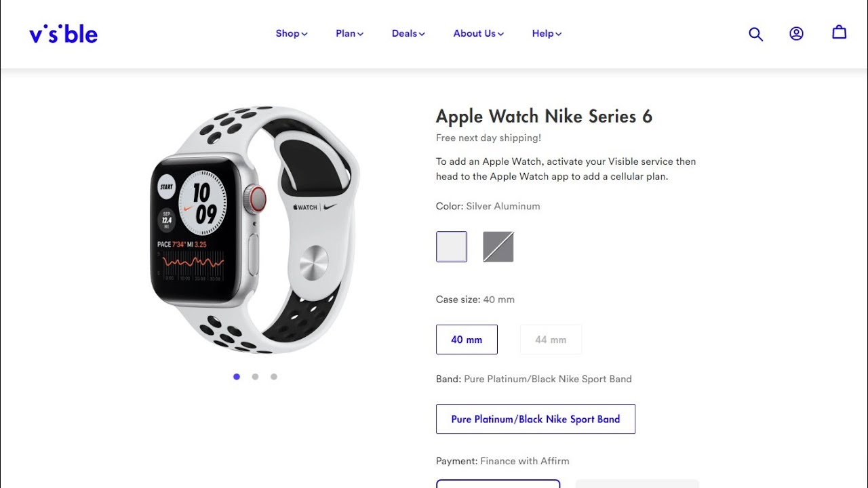Select the Silver Aluminum color swatch

(x=452, y=247)
